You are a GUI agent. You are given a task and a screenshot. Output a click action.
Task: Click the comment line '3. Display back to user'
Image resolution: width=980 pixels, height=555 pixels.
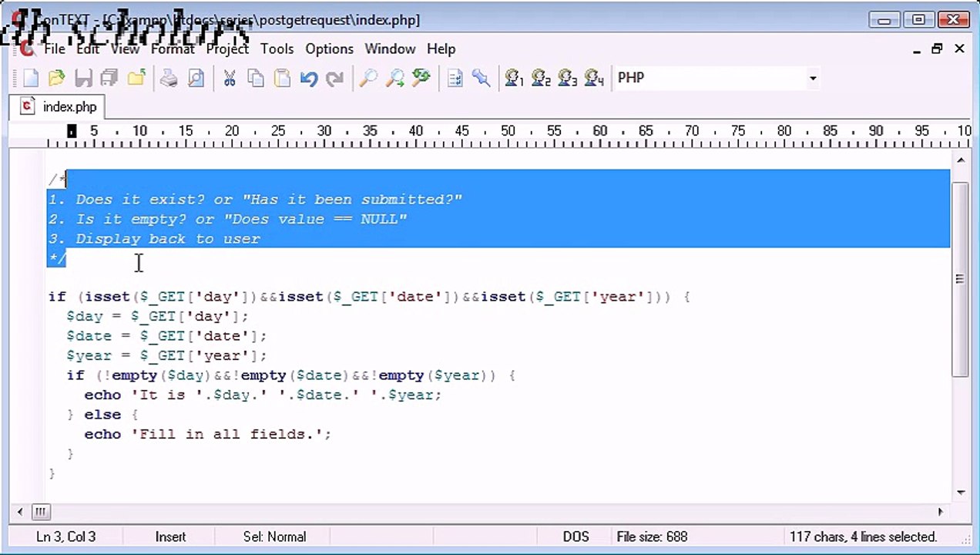[155, 239]
